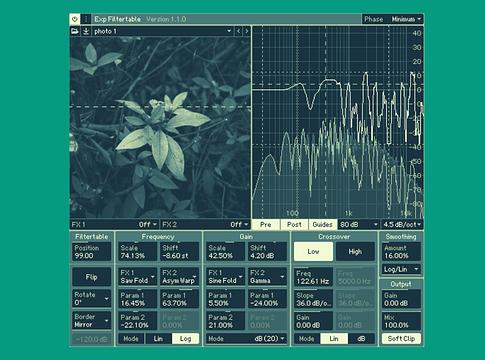Select Lin frequency mode
485x360 pixels.
tap(158, 339)
